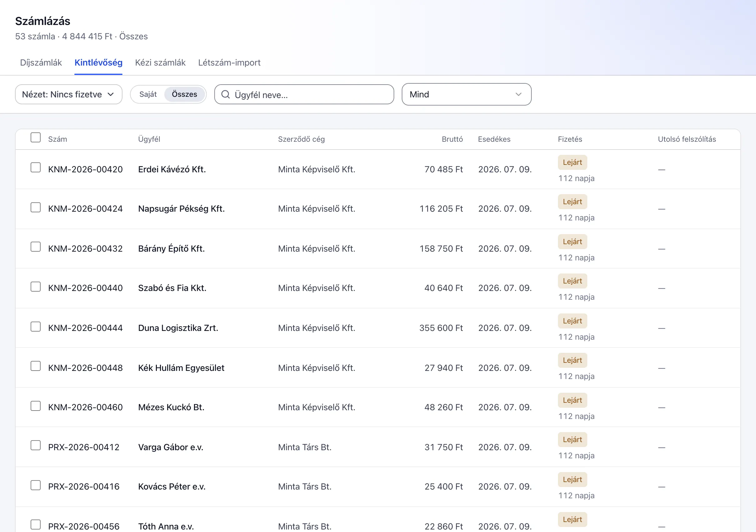
Task: Tick the select-all checkbox in table header
Action: pos(36,137)
